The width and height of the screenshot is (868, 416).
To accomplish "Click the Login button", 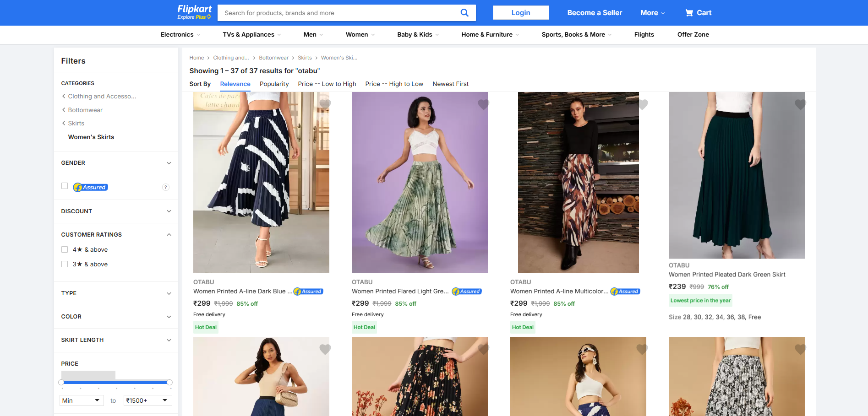I will click(x=520, y=13).
